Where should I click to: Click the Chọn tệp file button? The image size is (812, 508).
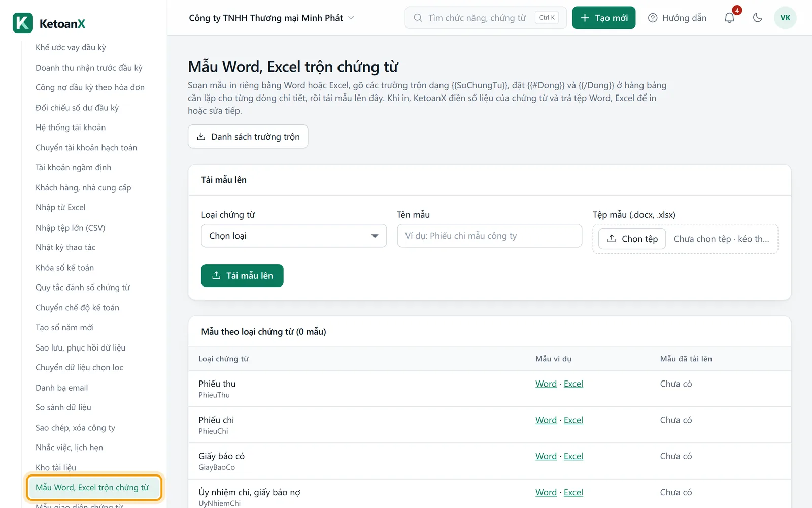pos(632,239)
